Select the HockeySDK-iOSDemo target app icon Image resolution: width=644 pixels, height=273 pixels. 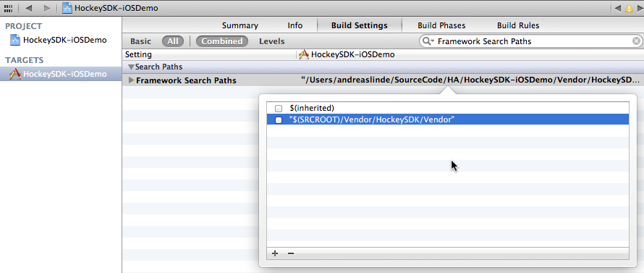[x=15, y=74]
